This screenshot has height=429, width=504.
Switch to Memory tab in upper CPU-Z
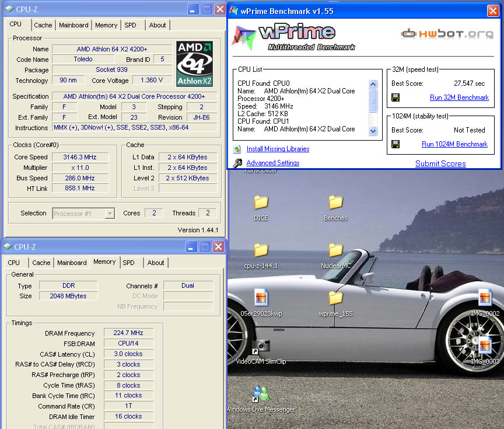click(106, 25)
